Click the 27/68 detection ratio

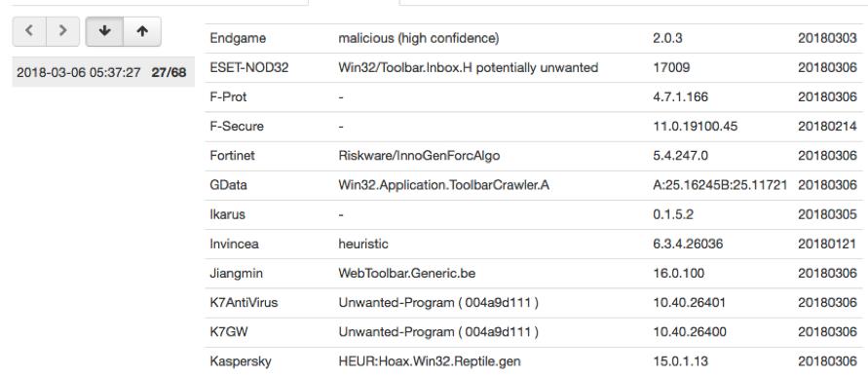pyautogui.click(x=169, y=72)
